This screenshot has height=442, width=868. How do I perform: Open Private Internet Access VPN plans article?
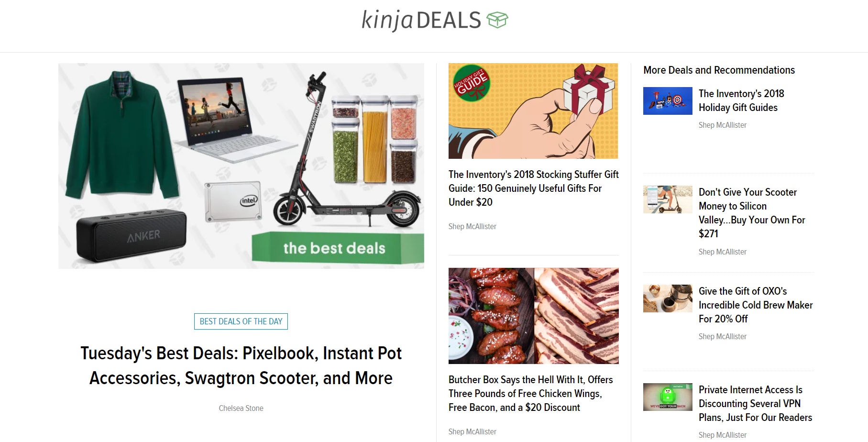coord(756,403)
